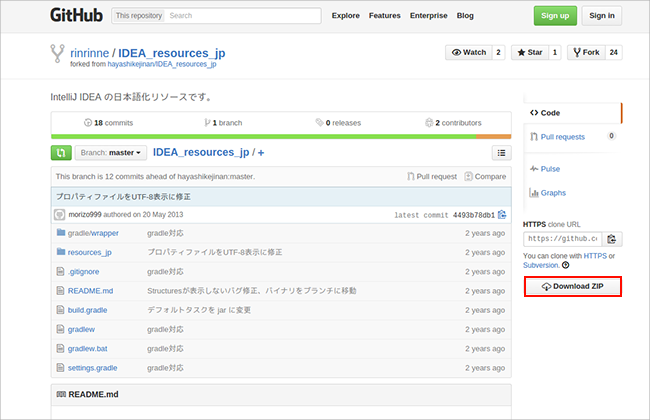Click the Sign in button
This screenshot has width=650, height=420.
tap(602, 16)
